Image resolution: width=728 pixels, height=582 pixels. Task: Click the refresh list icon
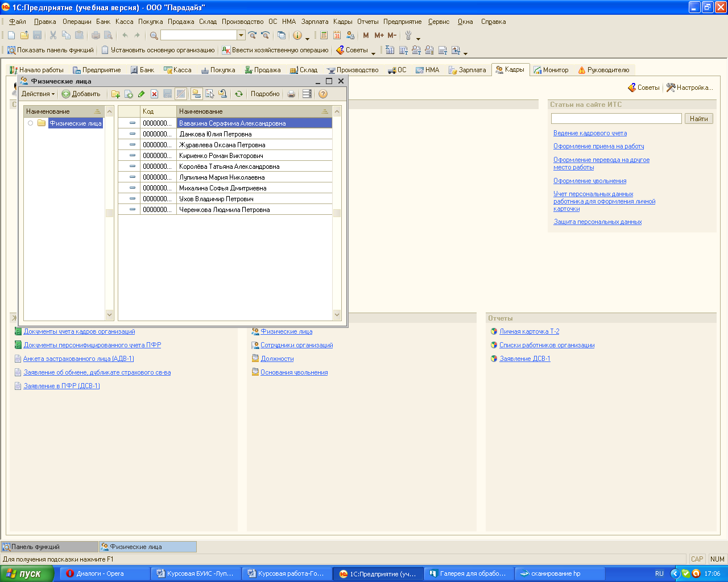tap(239, 94)
